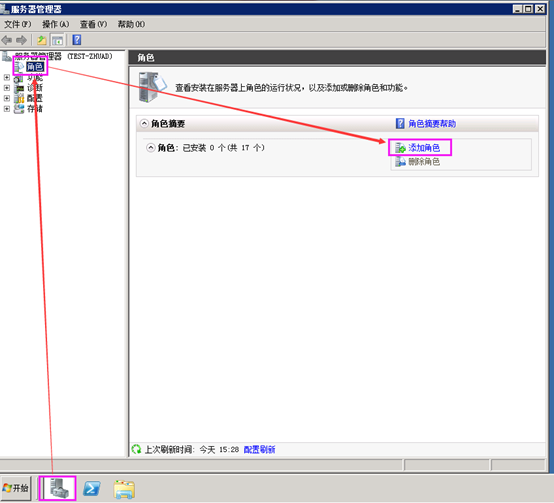Expand the 诊断 node plus box
The image size is (554, 503).
click(6, 88)
